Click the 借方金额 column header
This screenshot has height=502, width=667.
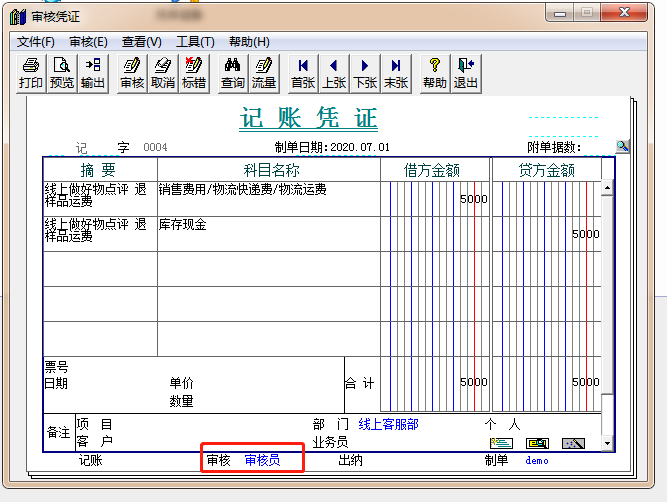(x=432, y=170)
